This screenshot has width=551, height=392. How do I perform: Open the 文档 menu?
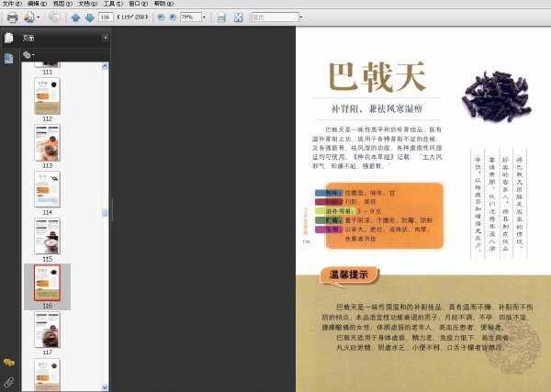click(x=88, y=4)
